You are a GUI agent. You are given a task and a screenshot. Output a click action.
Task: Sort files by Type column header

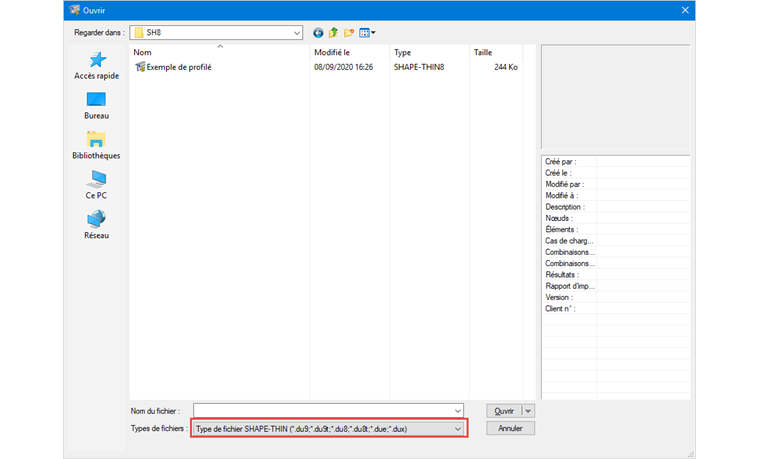click(x=429, y=52)
